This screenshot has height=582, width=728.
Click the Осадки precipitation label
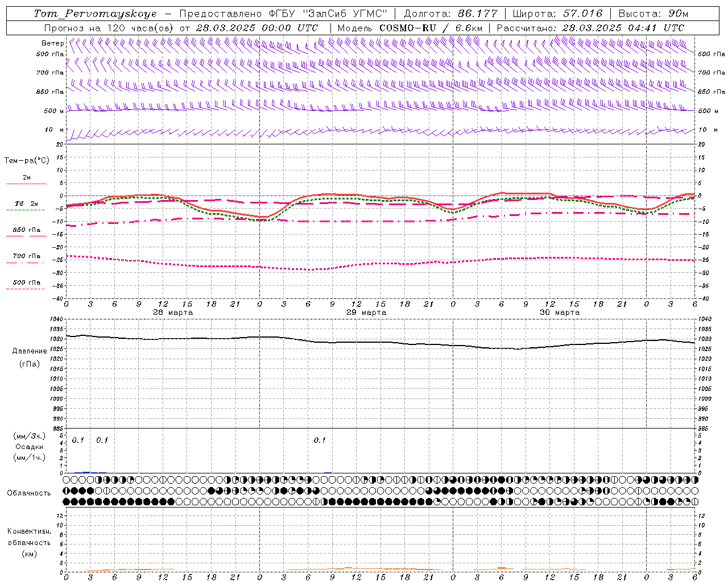click(x=30, y=447)
